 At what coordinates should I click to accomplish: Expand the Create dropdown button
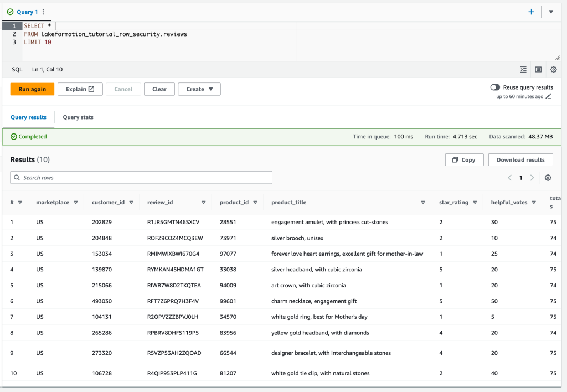(x=199, y=89)
